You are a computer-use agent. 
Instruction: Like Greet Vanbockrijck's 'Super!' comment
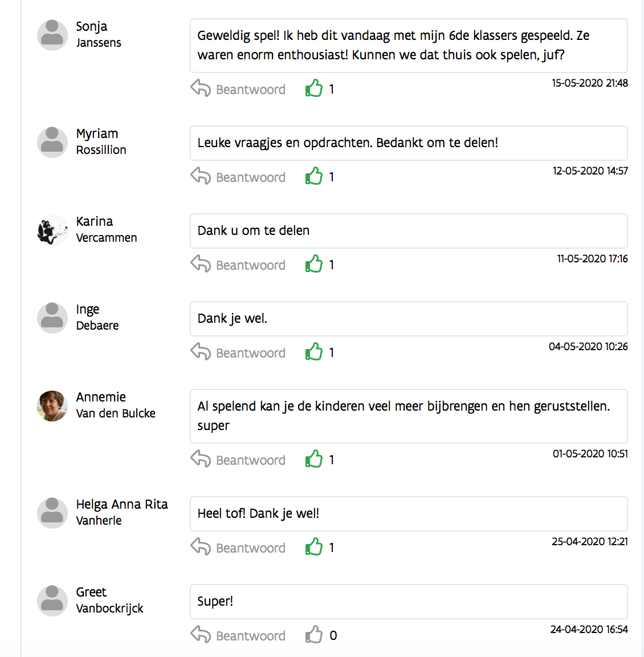(x=314, y=635)
